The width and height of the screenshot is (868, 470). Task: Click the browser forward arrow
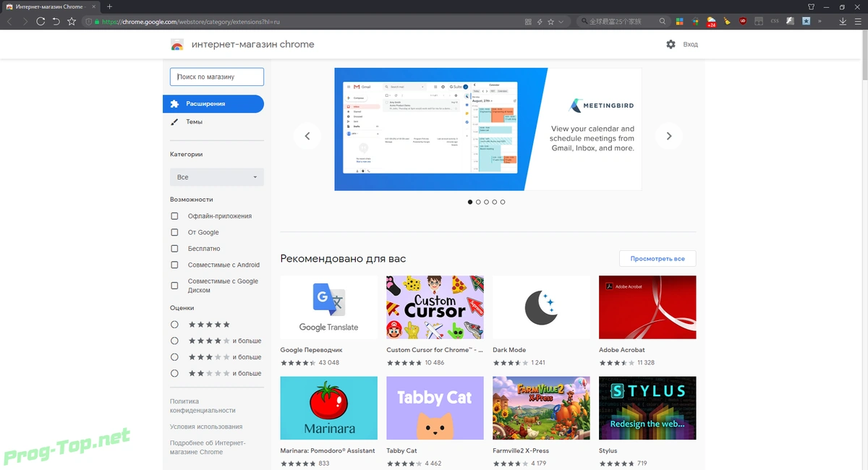[25, 22]
